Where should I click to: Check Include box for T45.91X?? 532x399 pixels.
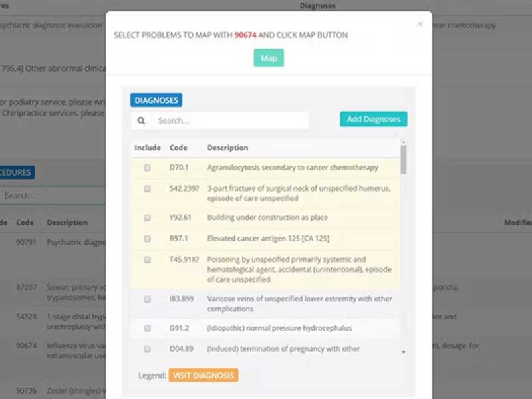[148, 259]
